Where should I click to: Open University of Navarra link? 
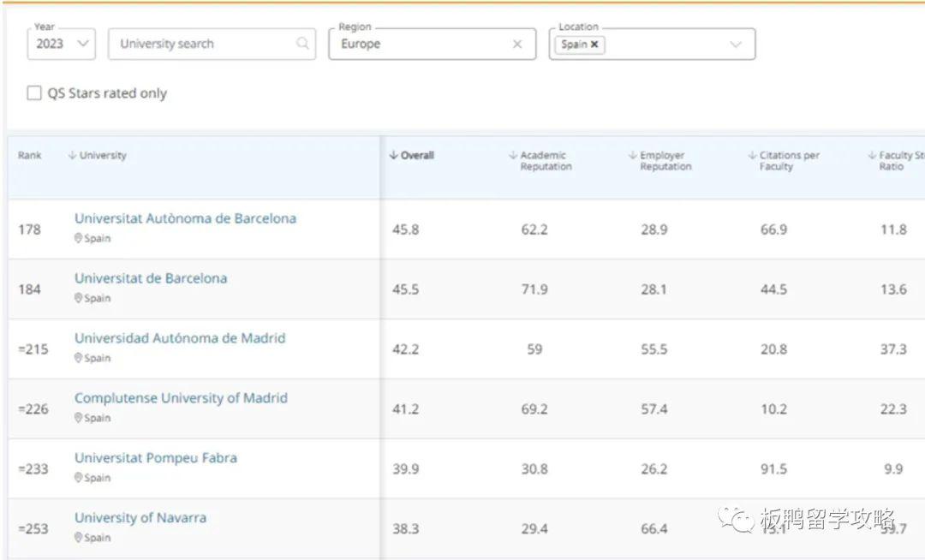point(140,518)
